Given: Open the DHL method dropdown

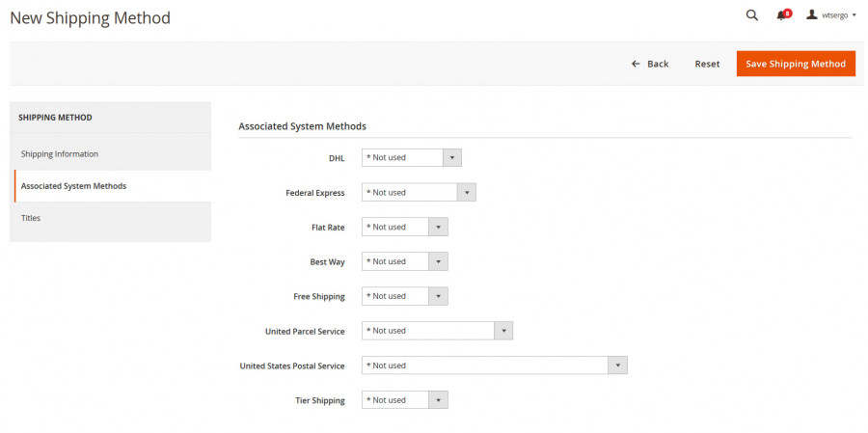Looking at the screenshot, I should pos(411,158).
